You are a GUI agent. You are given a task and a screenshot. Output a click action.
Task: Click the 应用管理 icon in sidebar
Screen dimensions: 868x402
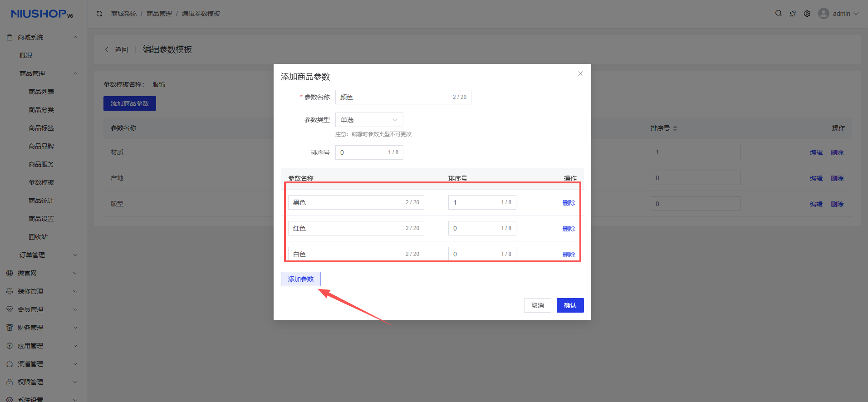click(x=10, y=346)
